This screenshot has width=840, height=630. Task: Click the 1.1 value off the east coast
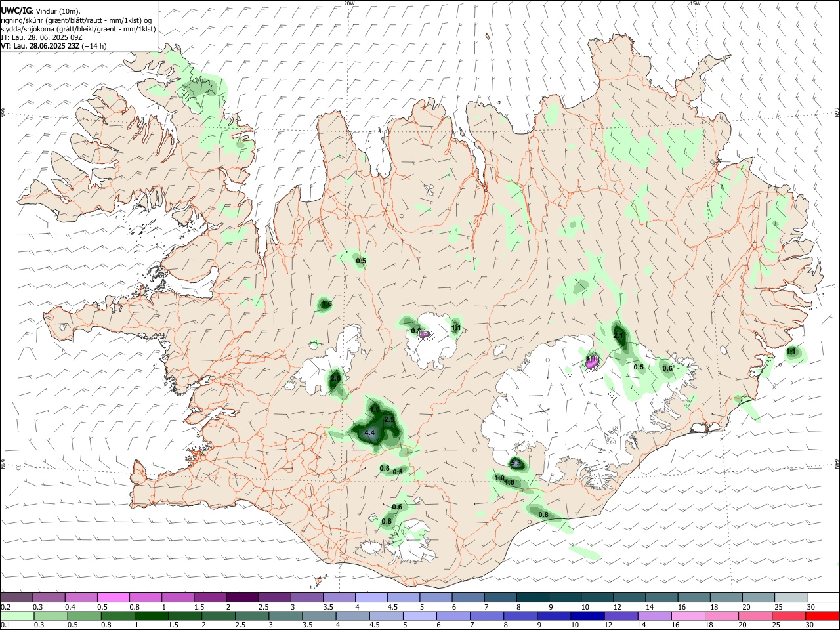pyautogui.click(x=791, y=352)
